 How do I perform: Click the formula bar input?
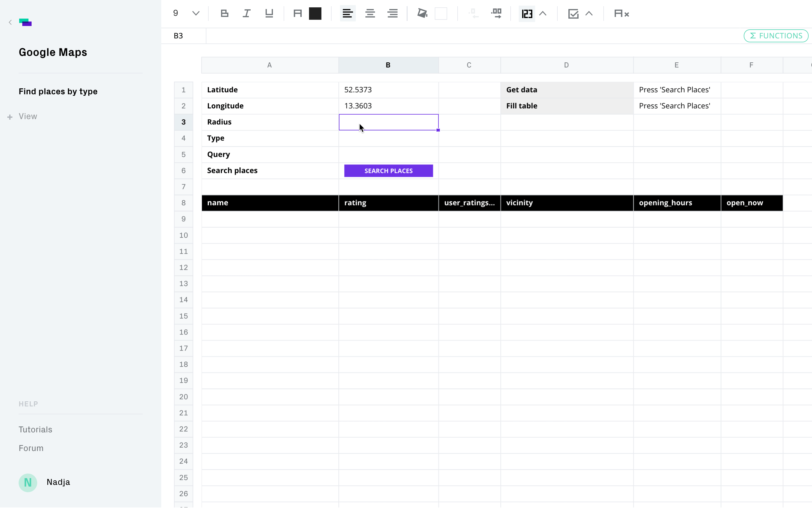point(473,36)
